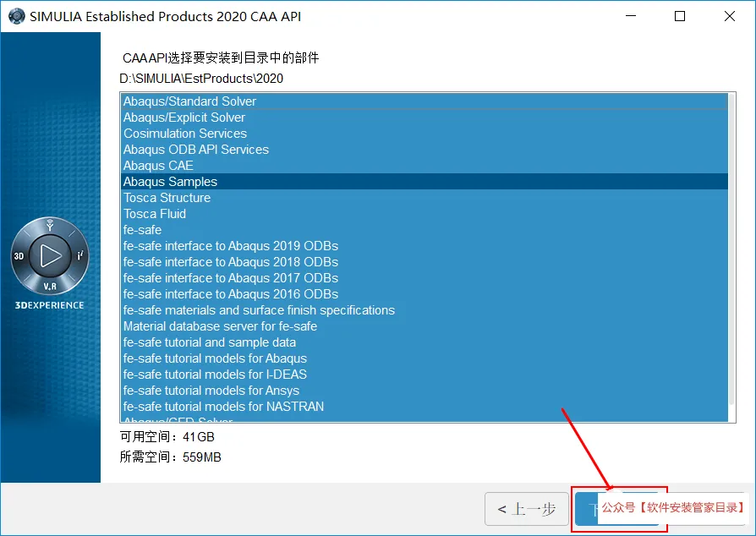The image size is (756, 536).
Task: Select Tosca Fluid component
Action: (425, 214)
